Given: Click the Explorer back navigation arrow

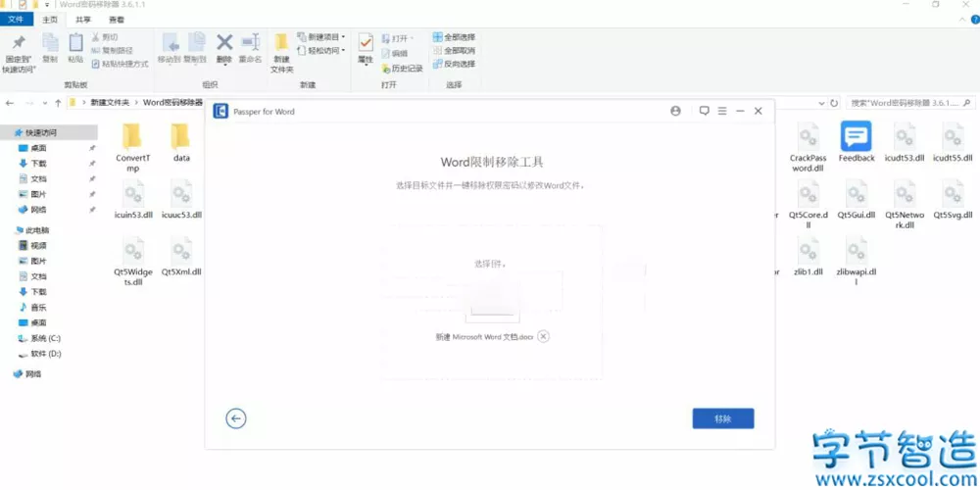Looking at the screenshot, I should pos(10,103).
